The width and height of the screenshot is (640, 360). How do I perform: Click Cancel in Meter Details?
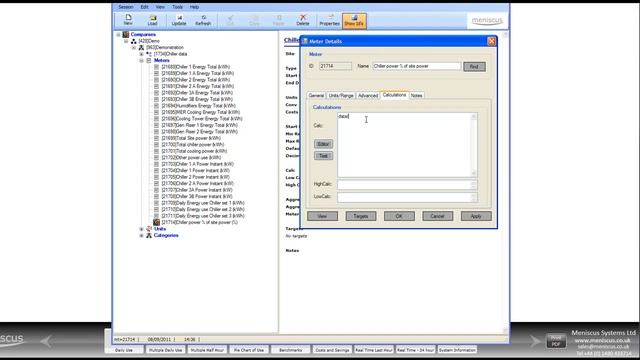click(x=438, y=216)
